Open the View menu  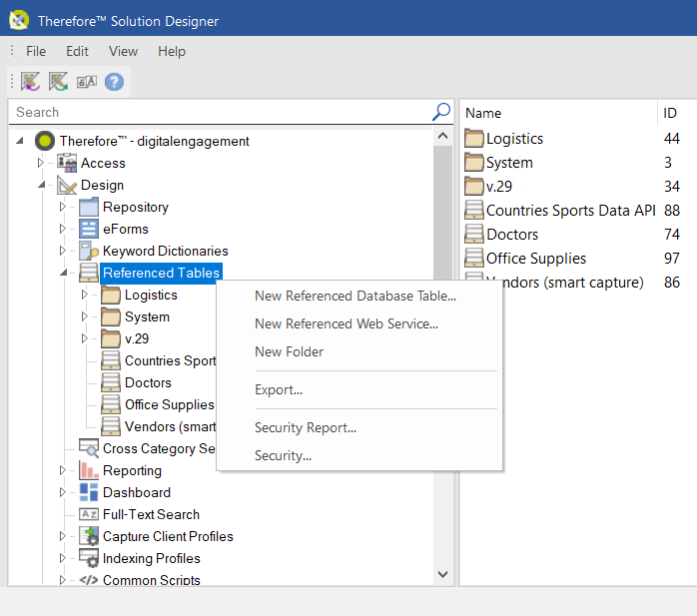[x=123, y=51]
